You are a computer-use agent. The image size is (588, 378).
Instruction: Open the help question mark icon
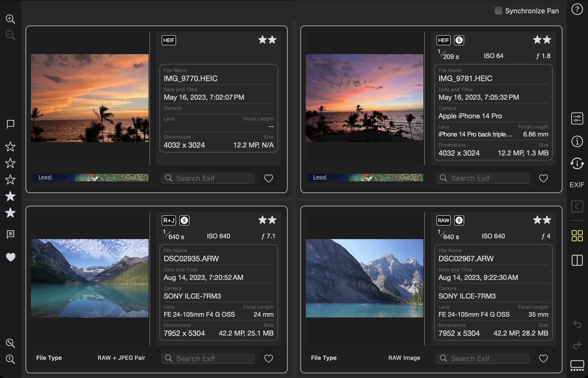[577, 10]
